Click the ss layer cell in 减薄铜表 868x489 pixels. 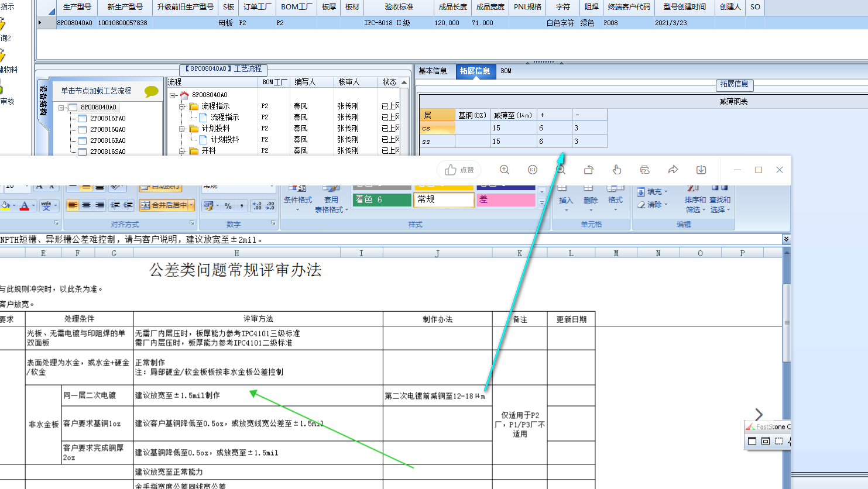click(437, 142)
